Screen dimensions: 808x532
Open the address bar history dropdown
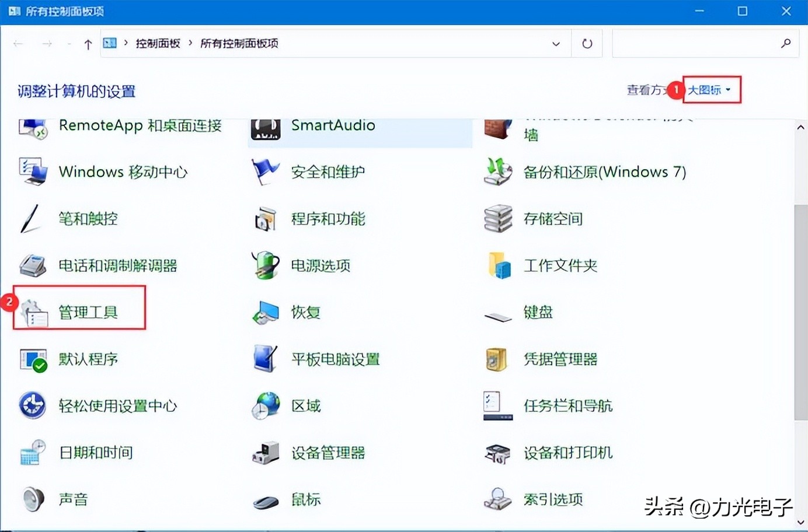[x=556, y=43]
